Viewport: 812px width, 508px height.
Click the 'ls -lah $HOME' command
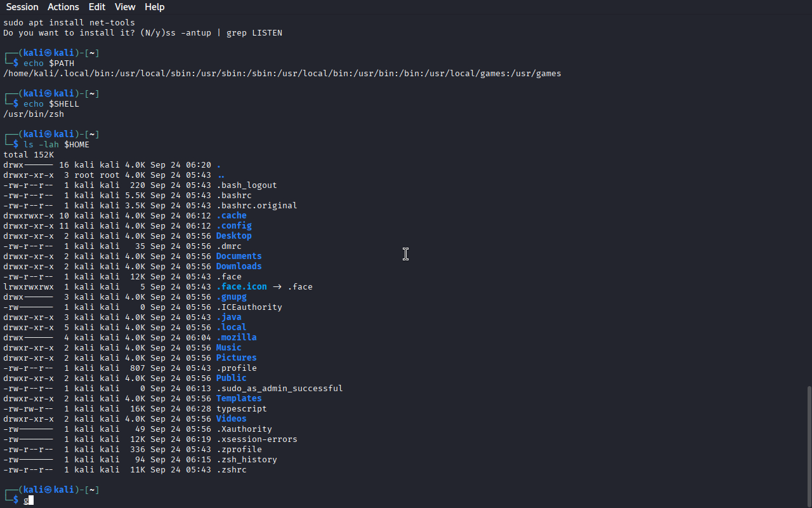coord(56,145)
